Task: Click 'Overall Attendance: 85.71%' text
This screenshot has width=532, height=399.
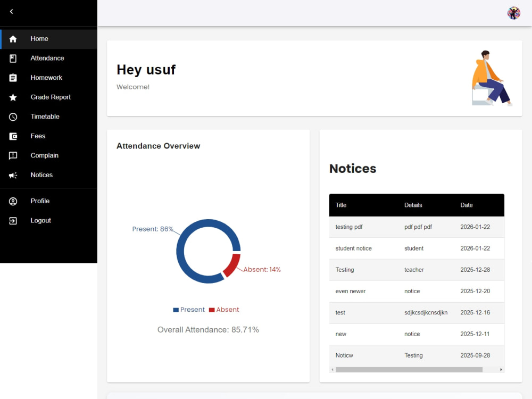Action: coord(208,330)
